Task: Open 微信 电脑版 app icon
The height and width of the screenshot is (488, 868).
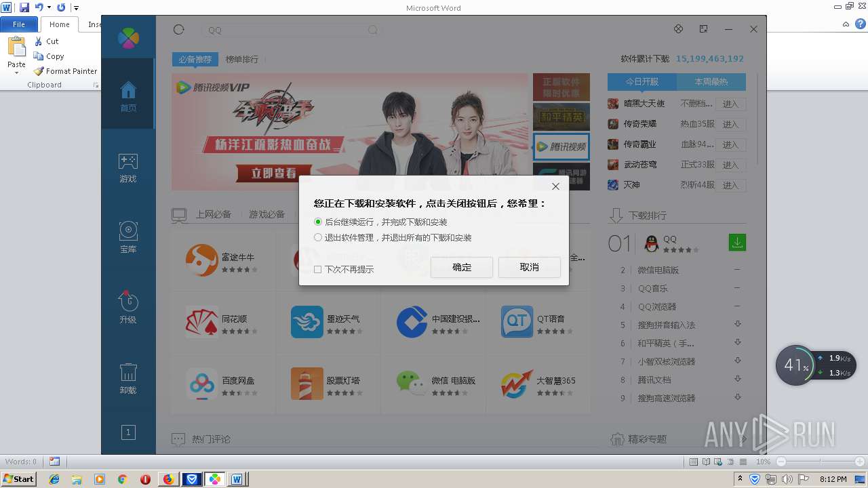Action: tap(412, 384)
